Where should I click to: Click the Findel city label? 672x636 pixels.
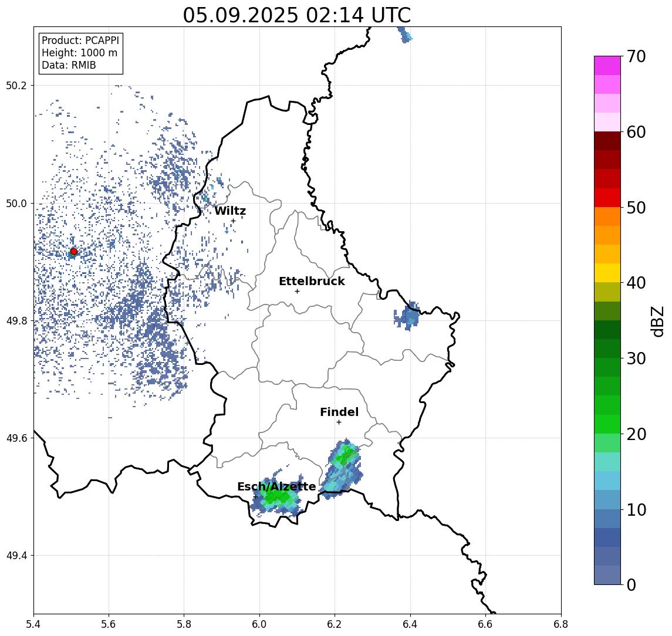coord(339,412)
